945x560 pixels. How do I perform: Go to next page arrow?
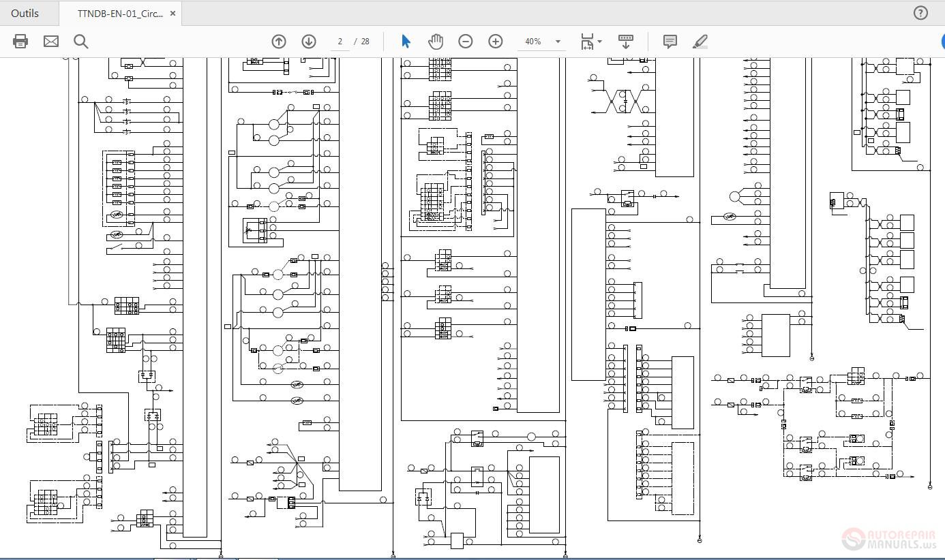point(309,42)
